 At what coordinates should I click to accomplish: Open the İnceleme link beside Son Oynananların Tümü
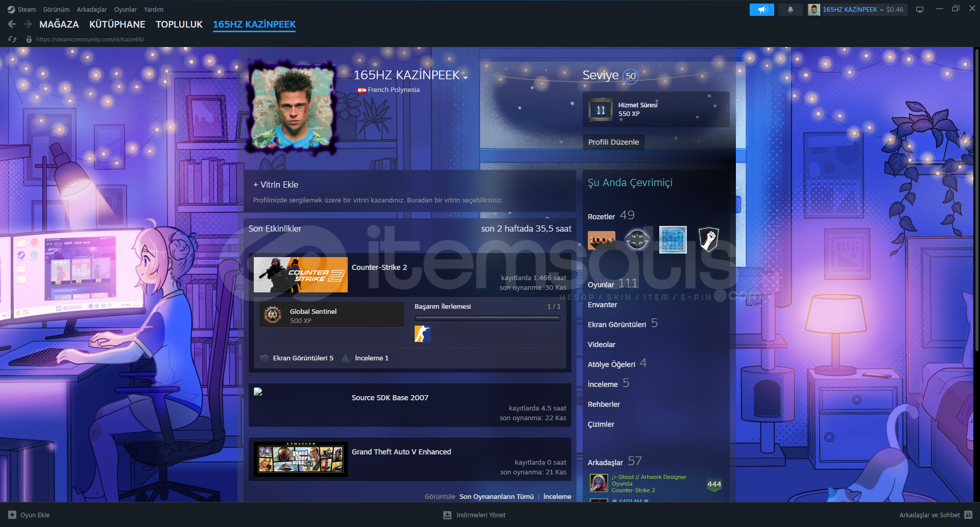click(557, 496)
